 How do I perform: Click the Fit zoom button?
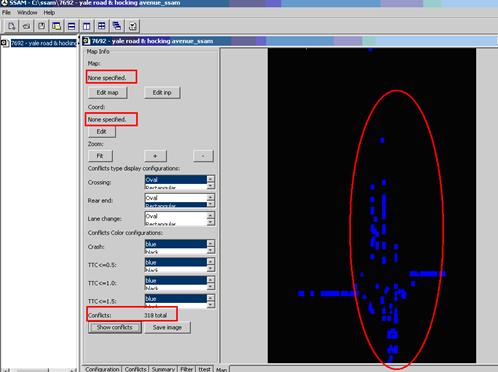pos(100,156)
